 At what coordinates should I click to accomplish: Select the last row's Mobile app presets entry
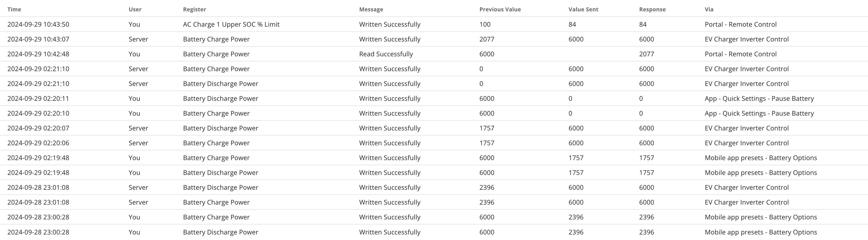[761, 232]
